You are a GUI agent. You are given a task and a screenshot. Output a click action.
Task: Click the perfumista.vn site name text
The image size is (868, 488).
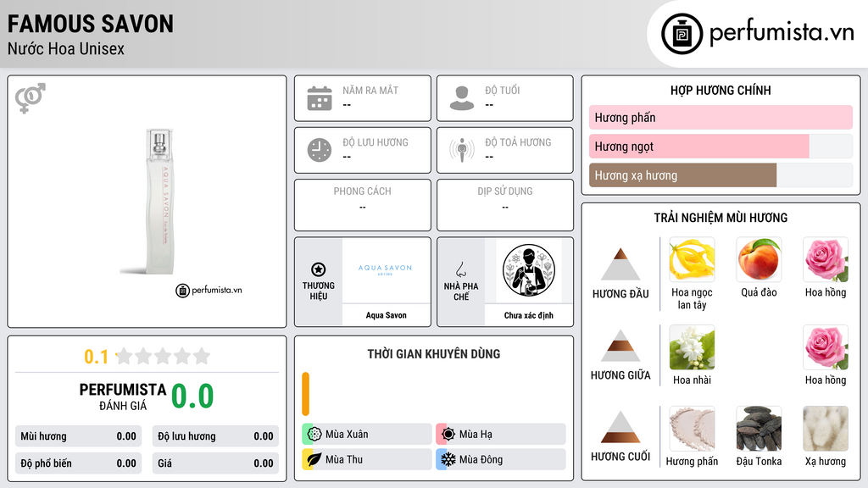[x=782, y=33]
